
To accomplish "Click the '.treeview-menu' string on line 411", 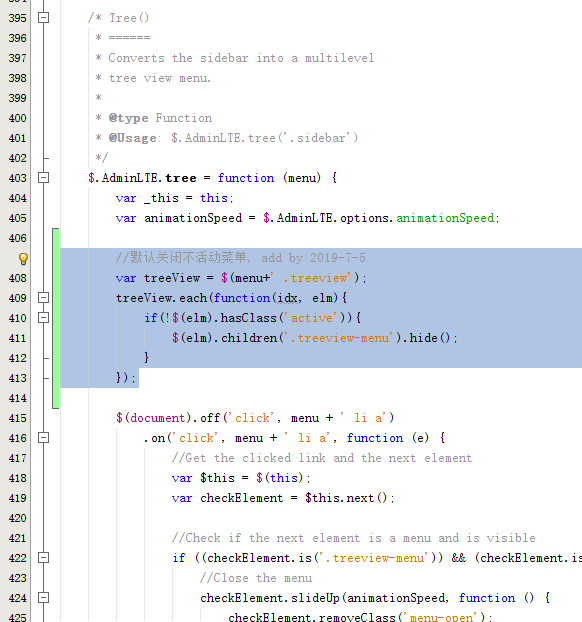I will pyautogui.click(x=340, y=338).
